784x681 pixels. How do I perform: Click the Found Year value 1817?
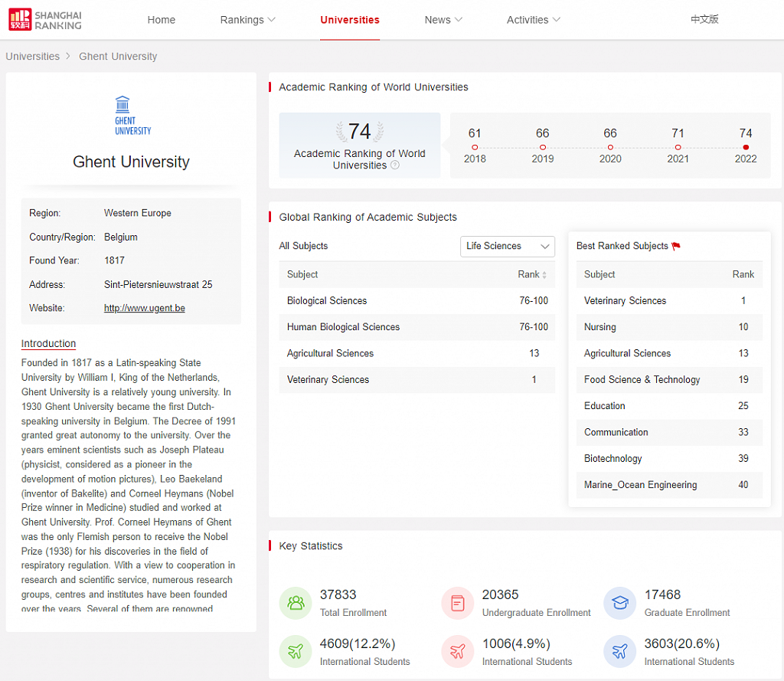[115, 260]
